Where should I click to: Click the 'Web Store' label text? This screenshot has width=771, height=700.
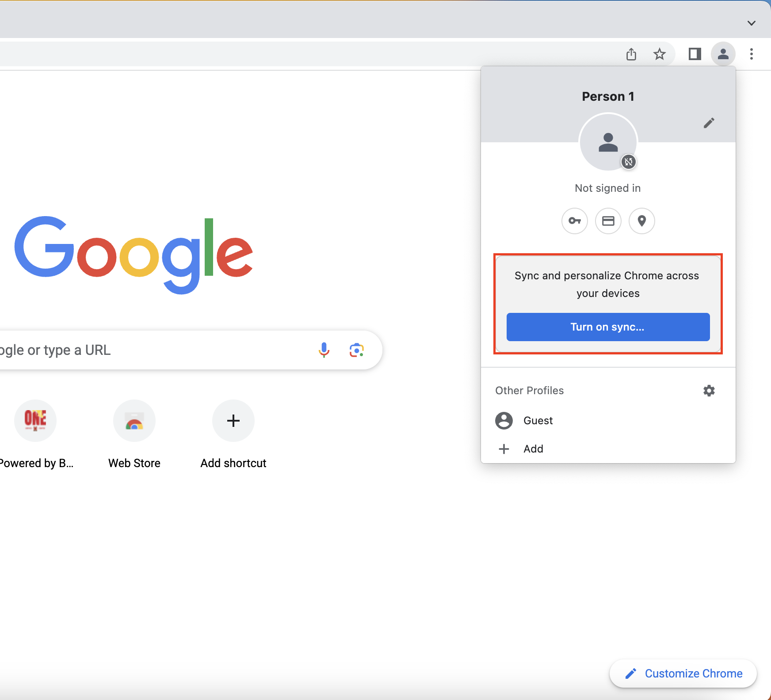coord(134,463)
